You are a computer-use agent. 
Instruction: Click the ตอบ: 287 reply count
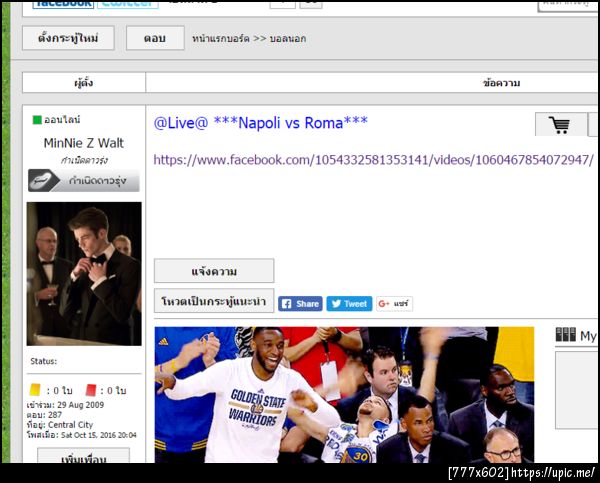point(44,414)
